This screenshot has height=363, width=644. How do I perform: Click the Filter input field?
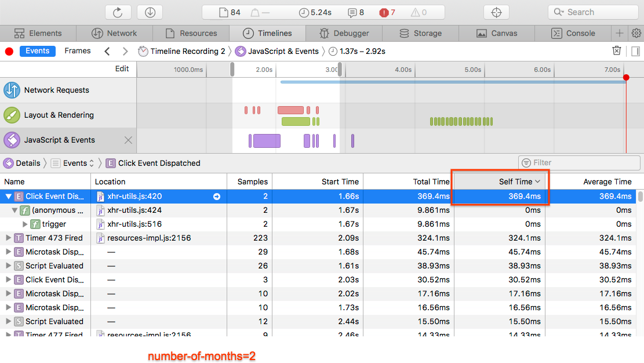tap(579, 163)
